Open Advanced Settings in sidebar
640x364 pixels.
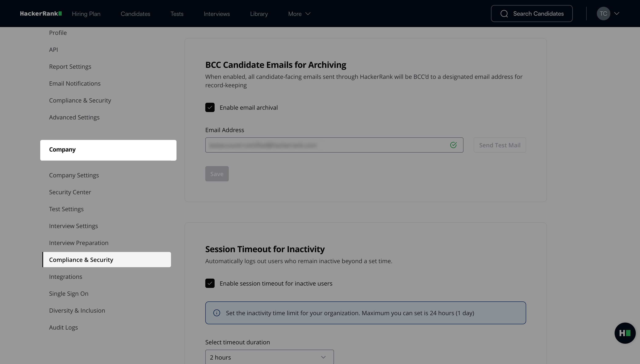coord(74,117)
